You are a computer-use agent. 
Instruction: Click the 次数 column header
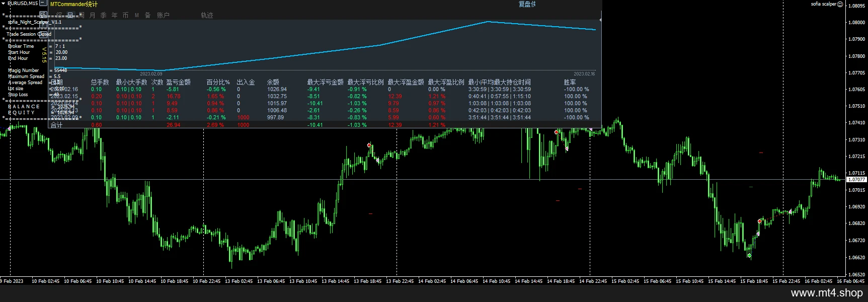[x=157, y=82]
